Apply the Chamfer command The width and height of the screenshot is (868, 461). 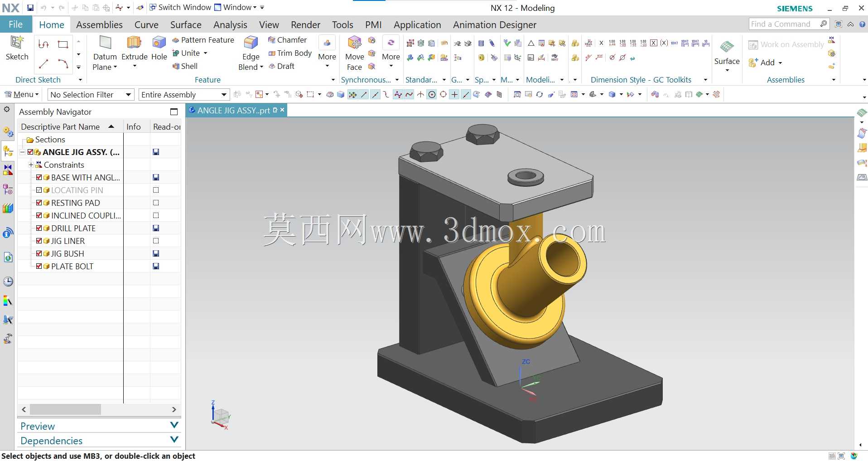pyautogui.click(x=287, y=40)
